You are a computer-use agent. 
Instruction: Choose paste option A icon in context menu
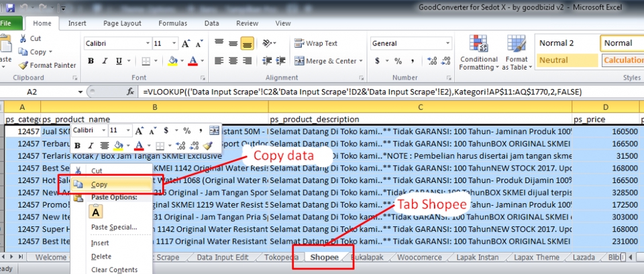point(96,212)
